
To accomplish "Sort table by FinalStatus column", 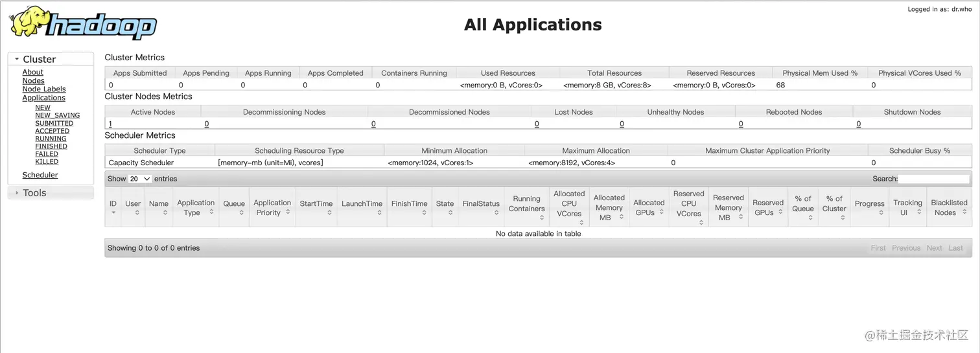I will [x=481, y=207].
